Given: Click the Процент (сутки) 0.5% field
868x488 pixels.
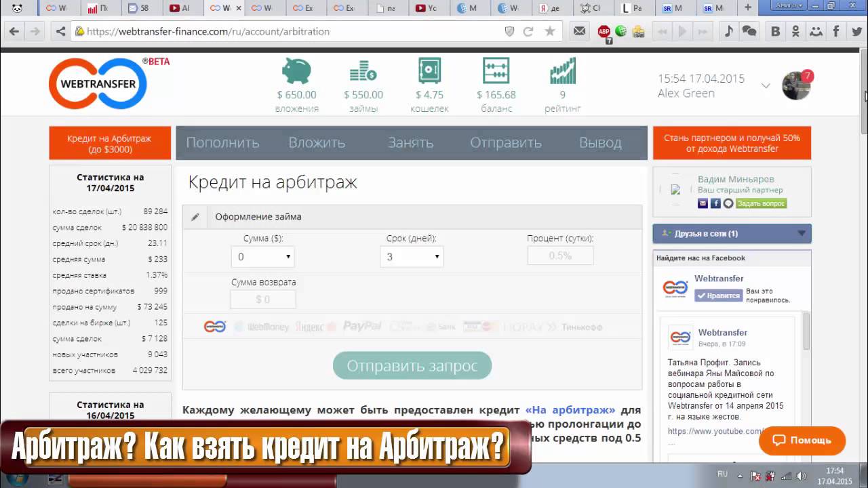Looking at the screenshot, I should (560, 256).
